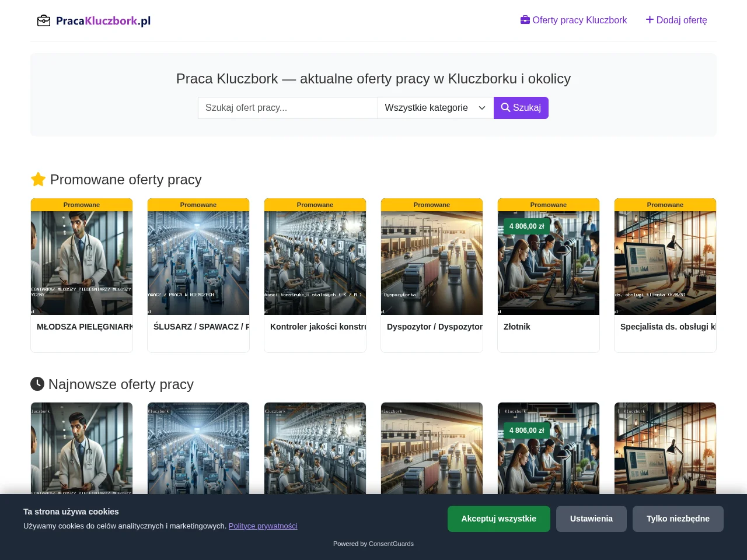Click the ŚLUSARZ / SPAWACZ offer title

[201, 327]
